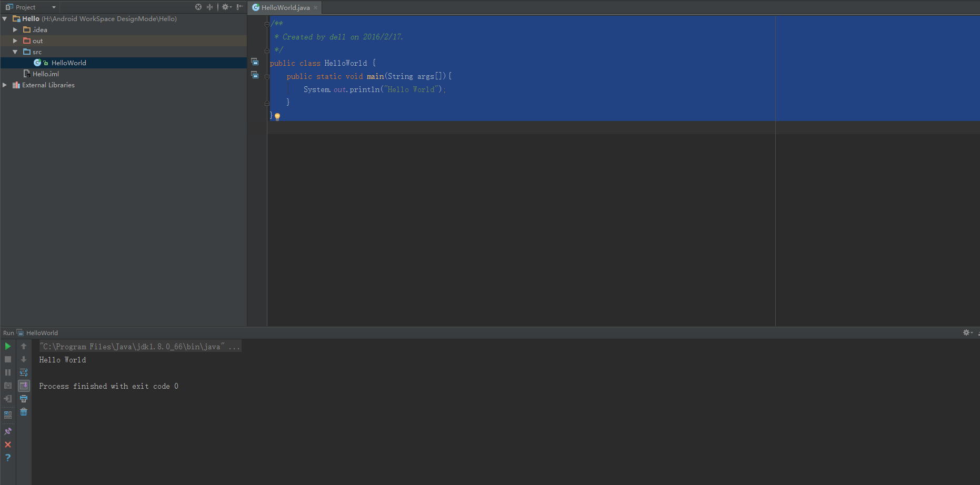Collapse the Javadoc comment fold marker

click(x=267, y=24)
